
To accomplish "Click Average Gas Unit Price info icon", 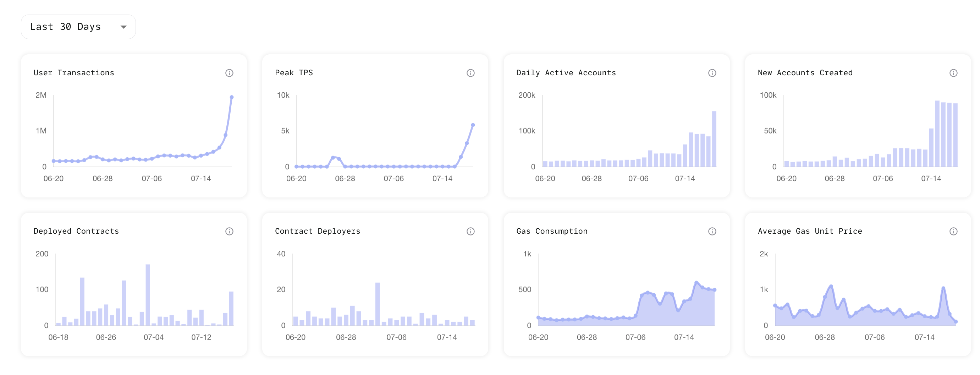I will 953,231.
